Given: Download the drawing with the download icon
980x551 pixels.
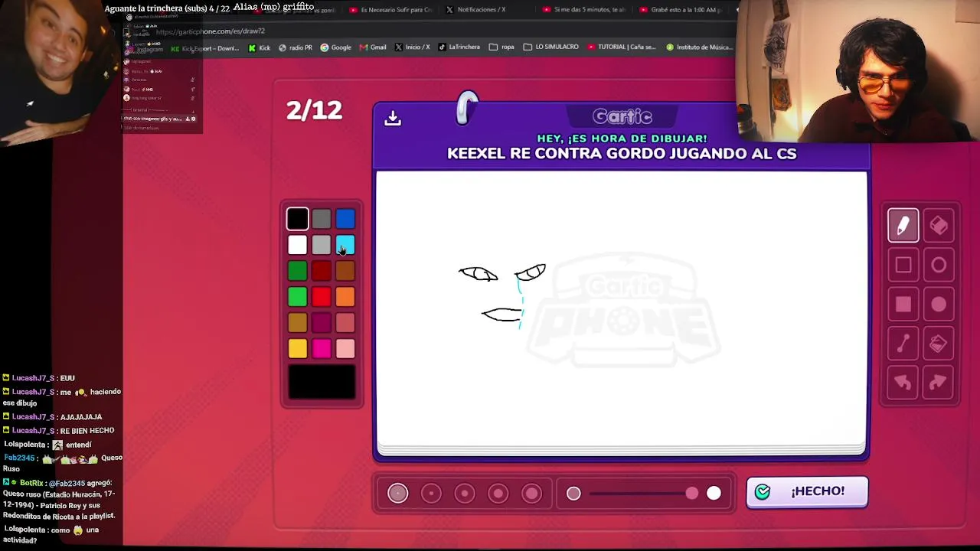Looking at the screenshot, I should tap(393, 118).
